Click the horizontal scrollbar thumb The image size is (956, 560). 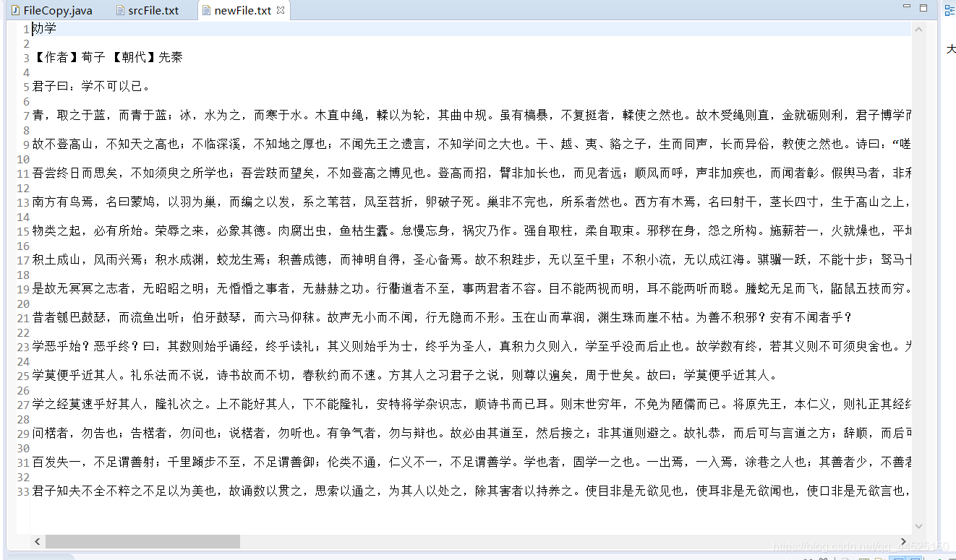142,541
